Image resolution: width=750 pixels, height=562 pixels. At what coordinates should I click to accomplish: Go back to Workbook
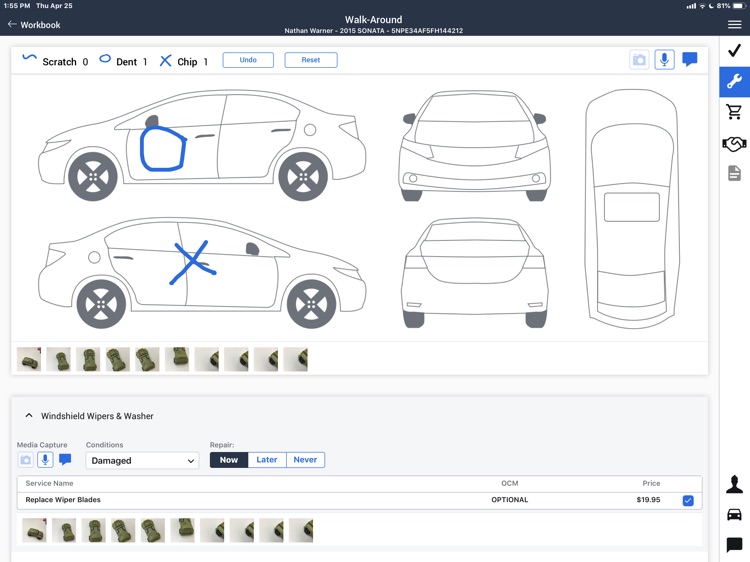[34, 24]
